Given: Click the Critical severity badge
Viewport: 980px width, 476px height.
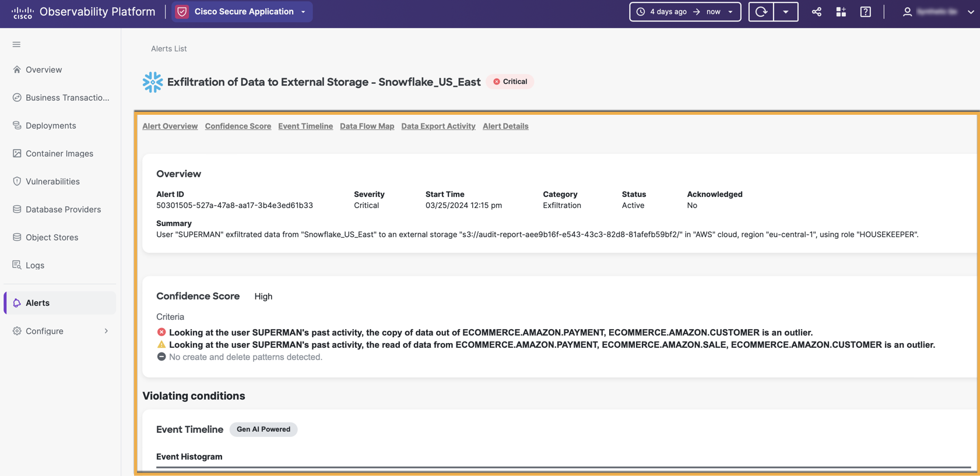Looking at the screenshot, I should (x=510, y=82).
